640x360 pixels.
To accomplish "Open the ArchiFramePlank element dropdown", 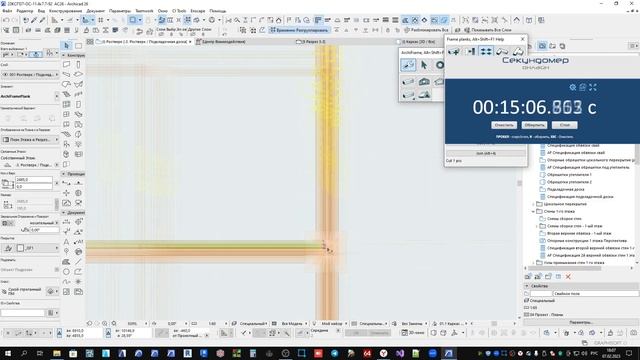I will click(56, 96).
